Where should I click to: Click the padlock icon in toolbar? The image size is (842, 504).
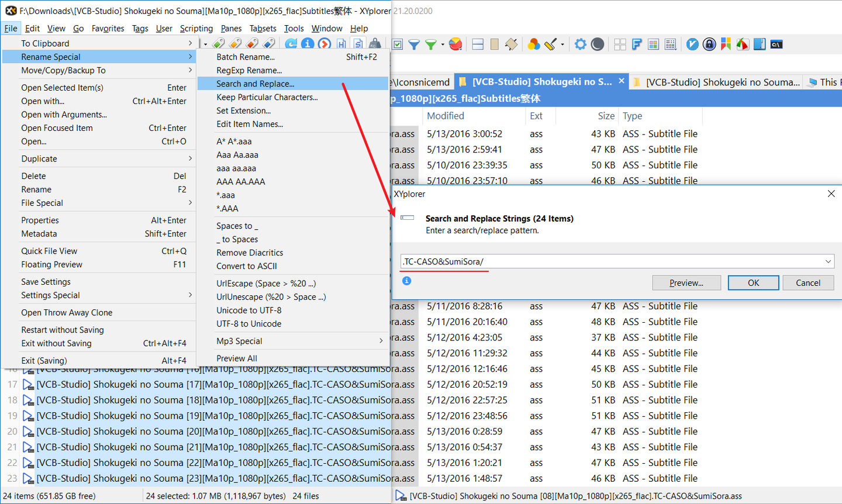pos(709,44)
